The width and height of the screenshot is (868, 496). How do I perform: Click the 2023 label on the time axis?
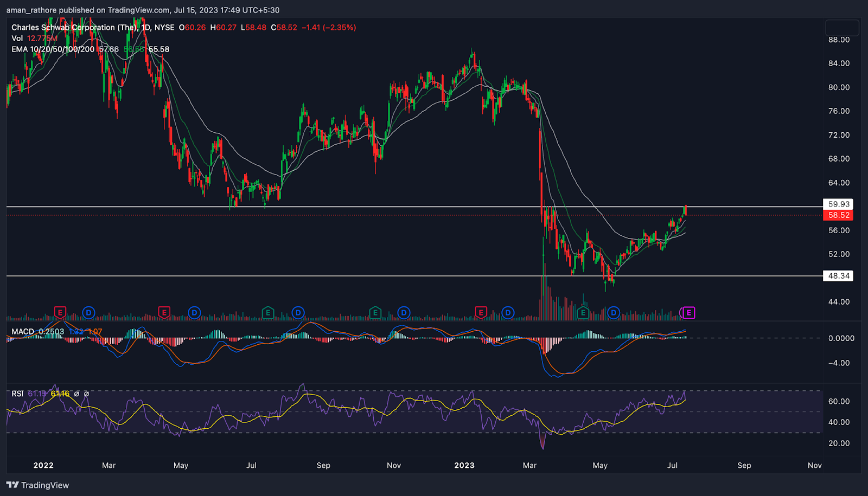click(464, 465)
